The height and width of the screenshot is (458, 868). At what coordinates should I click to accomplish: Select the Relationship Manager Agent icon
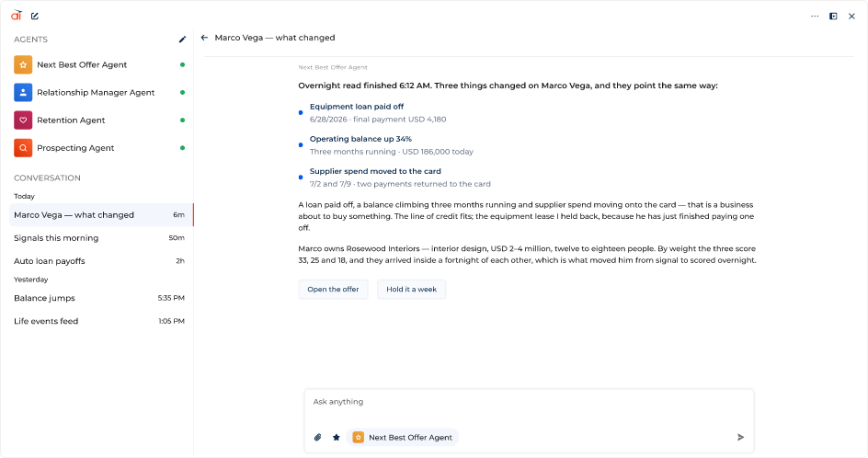pos(23,93)
